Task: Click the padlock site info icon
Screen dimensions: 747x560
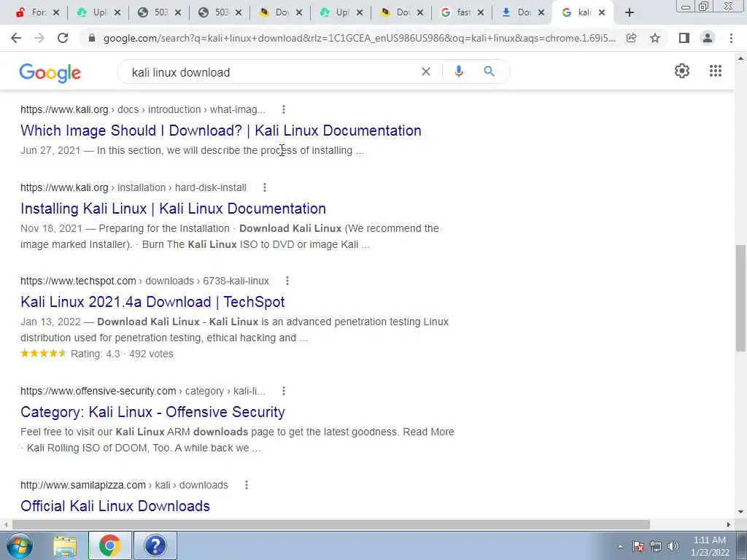Action: 92,38
